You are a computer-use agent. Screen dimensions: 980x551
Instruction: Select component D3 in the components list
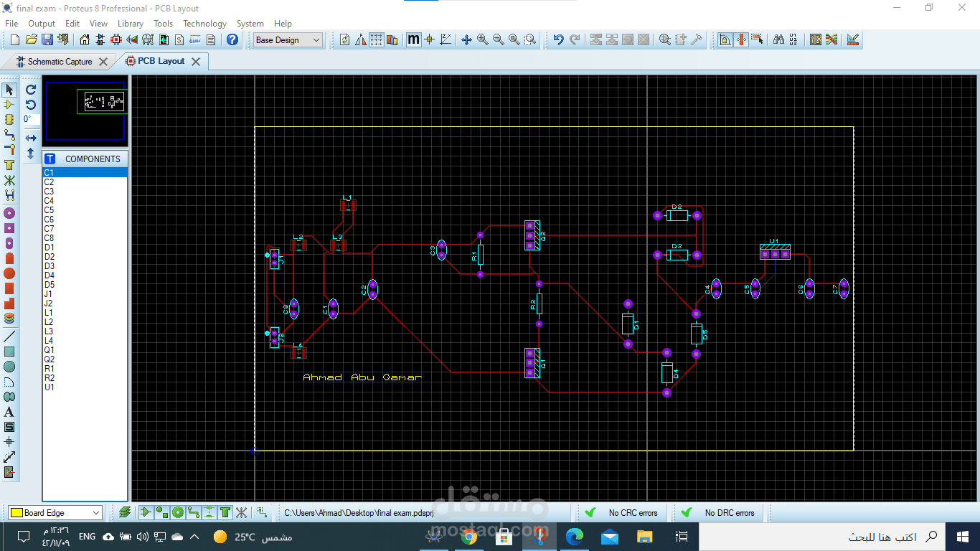pos(85,266)
